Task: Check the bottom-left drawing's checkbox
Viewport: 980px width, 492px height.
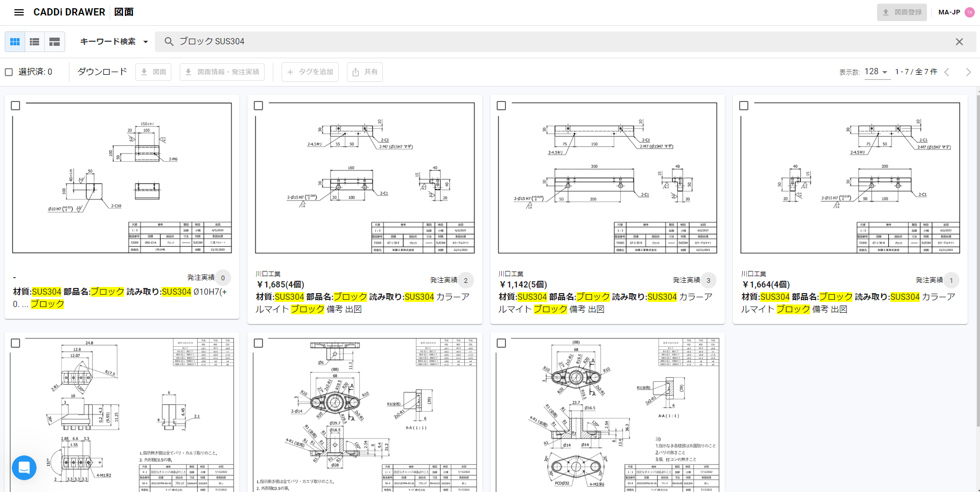Action: pyautogui.click(x=15, y=343)
